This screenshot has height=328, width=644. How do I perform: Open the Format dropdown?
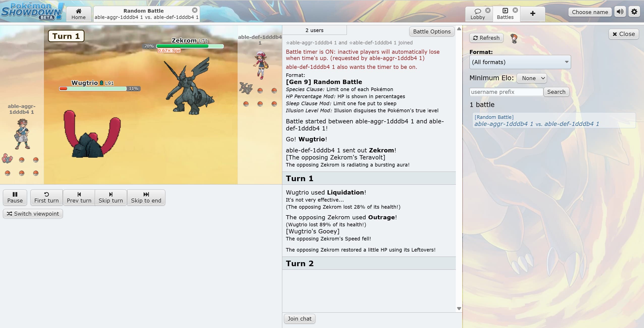tap(520, 62)
